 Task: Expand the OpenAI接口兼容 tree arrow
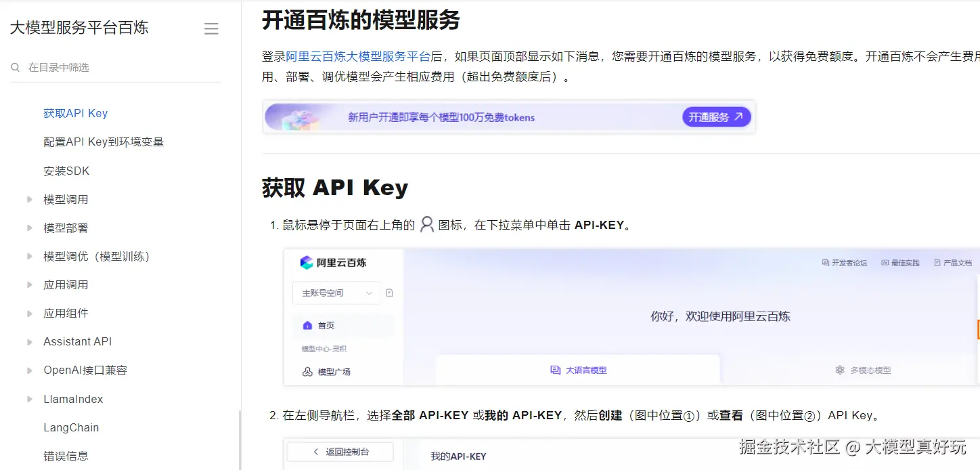(30, 370)
